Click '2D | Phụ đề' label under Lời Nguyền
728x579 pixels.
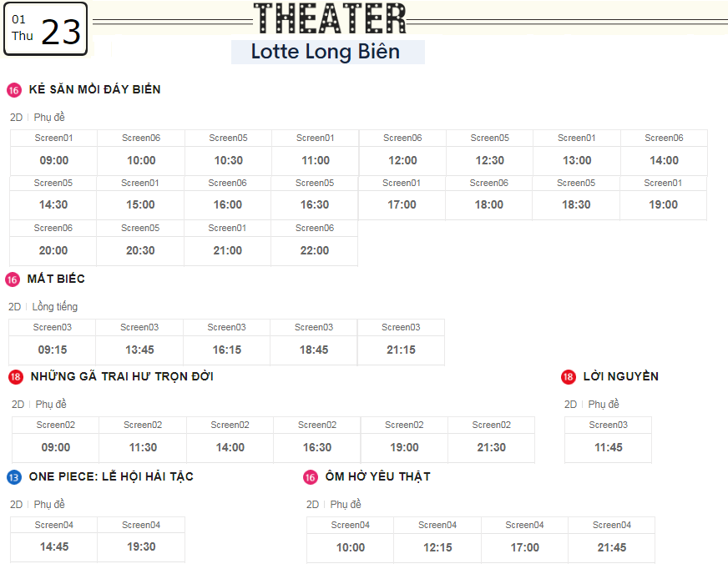tap(592, 404)
